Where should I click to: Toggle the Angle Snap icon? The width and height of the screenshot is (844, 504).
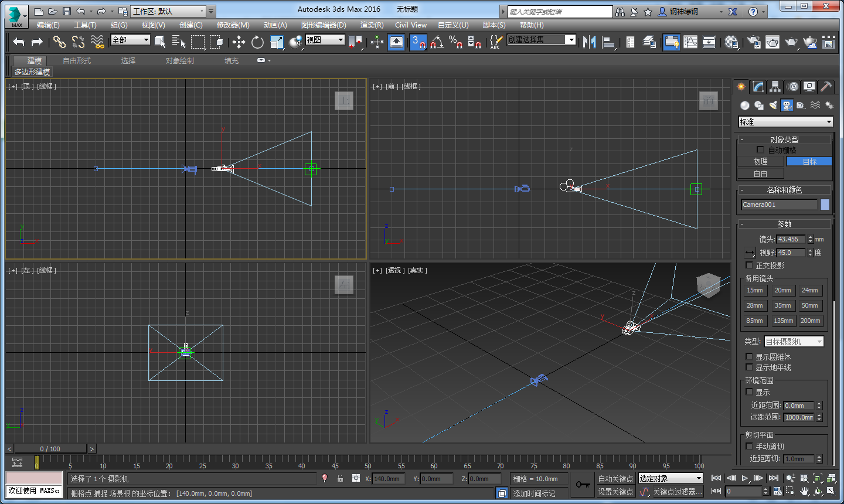point(437,42)
